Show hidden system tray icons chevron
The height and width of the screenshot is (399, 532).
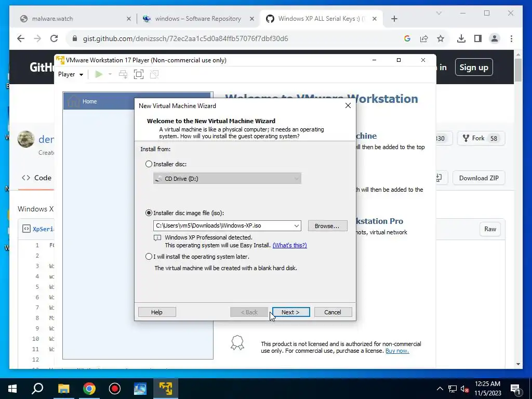tap(440, 389)
